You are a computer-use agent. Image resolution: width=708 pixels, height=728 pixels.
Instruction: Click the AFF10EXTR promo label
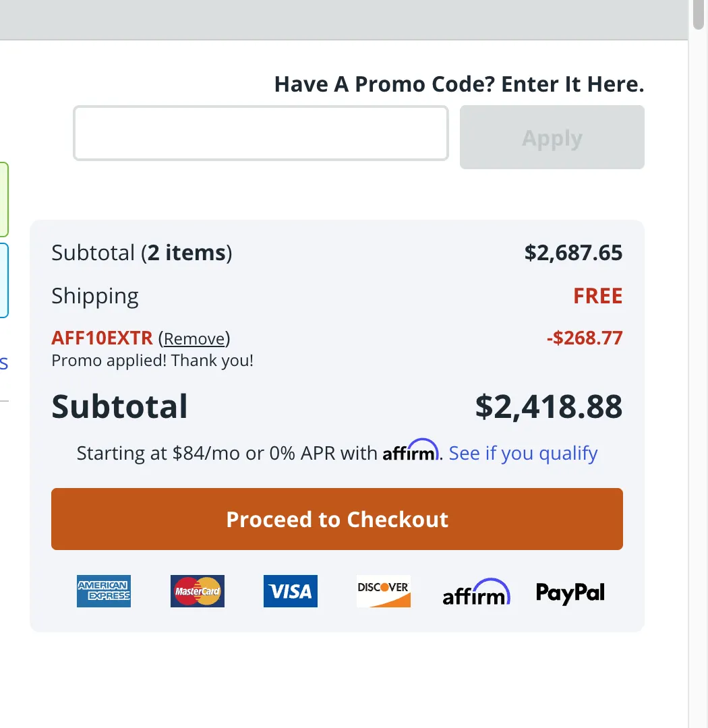100,337
